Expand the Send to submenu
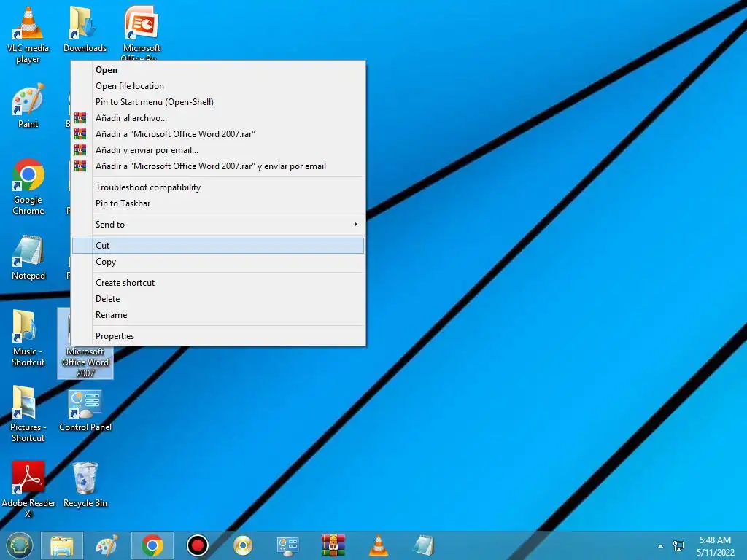The width and height of the screenshot is (747, 560). pyautogui.click(x=219, y=225)
